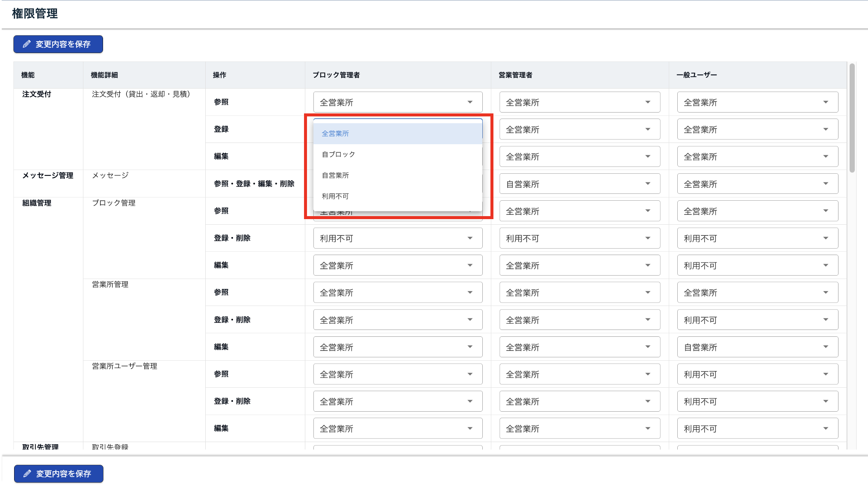Open 一般ユーザー dropdown for 営業所ユーザー管理 参照
Viewport: 868px width, 493px height.
coord(758,374)
